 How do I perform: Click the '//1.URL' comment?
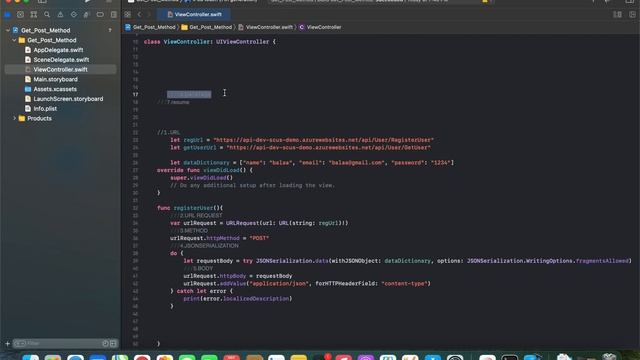(x=169, y=133)
